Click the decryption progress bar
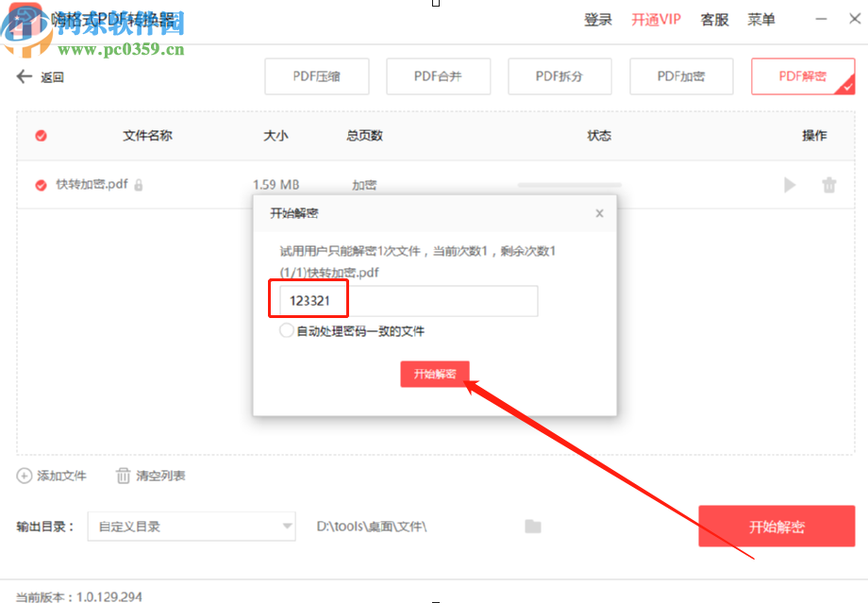The image size is (868, 603). (x=571, y=185)
